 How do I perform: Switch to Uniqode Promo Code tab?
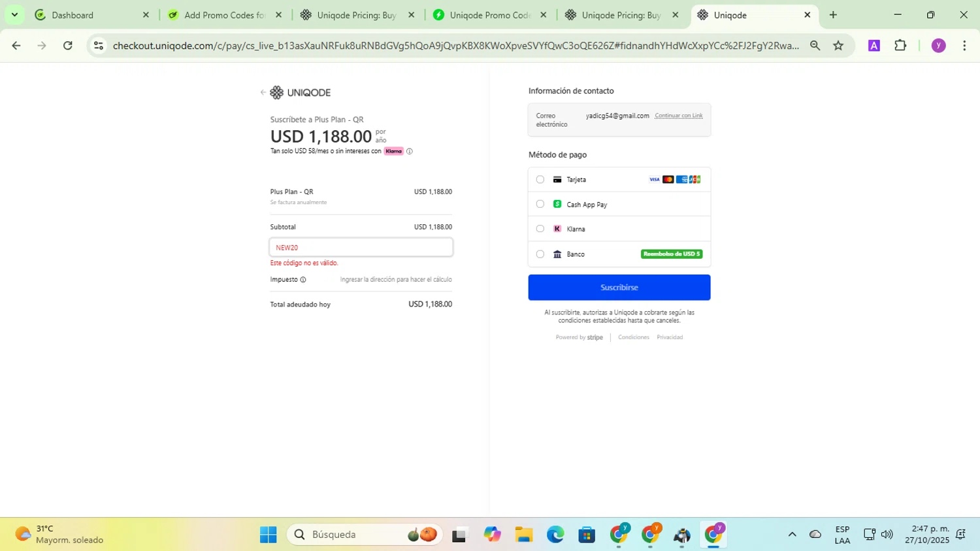coord(489,14)
